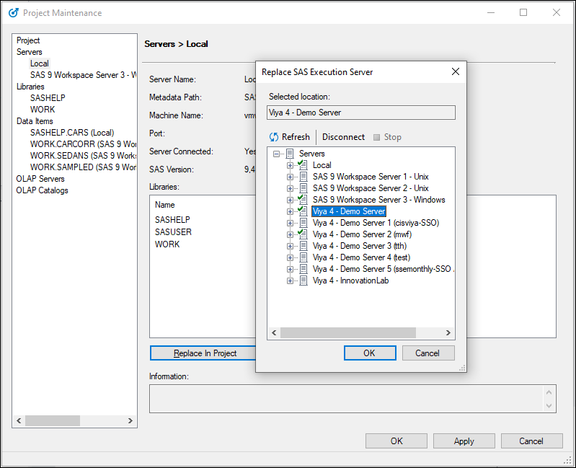Click Disconnect in the server dialog
576x468 pixels.
(343, 137)
